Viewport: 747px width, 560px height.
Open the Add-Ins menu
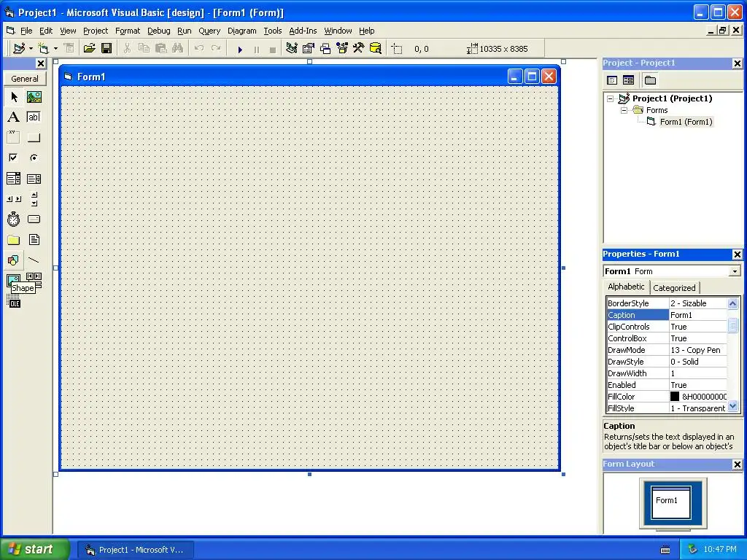[303, 31]
